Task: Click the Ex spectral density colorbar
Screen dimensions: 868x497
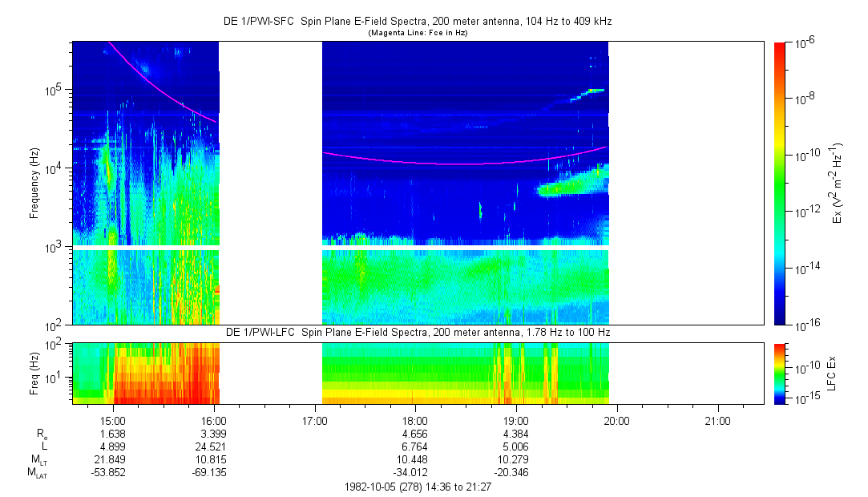Action: (x=780, y=183)
